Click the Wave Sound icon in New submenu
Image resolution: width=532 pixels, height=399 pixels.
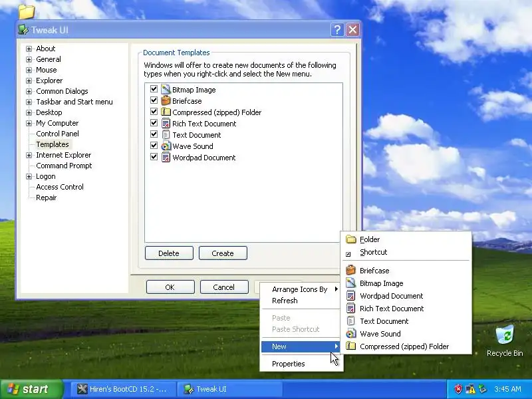[351, 334]
